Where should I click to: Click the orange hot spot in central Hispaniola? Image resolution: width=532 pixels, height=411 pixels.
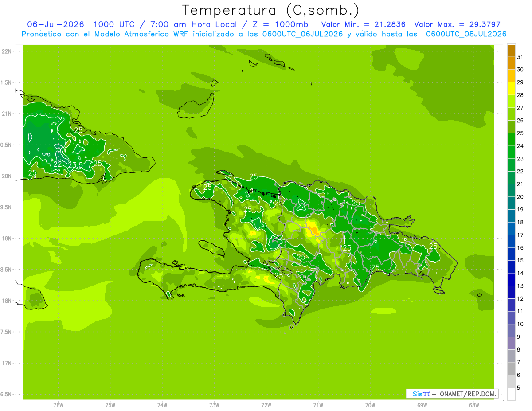(314, 230)
